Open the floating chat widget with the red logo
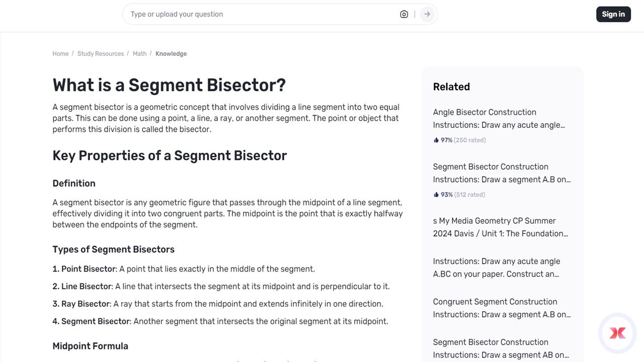The image size is (644, 362). tap(617, 333)
